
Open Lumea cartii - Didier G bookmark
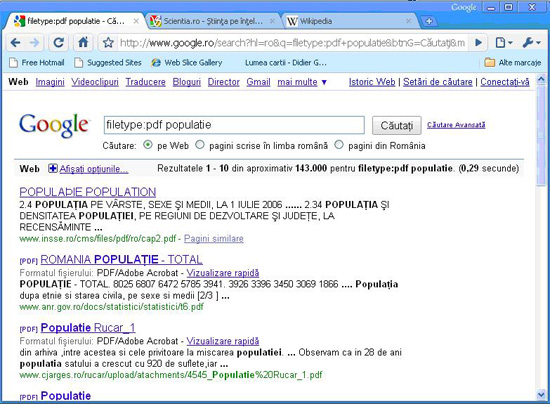[x=286, y=63]
